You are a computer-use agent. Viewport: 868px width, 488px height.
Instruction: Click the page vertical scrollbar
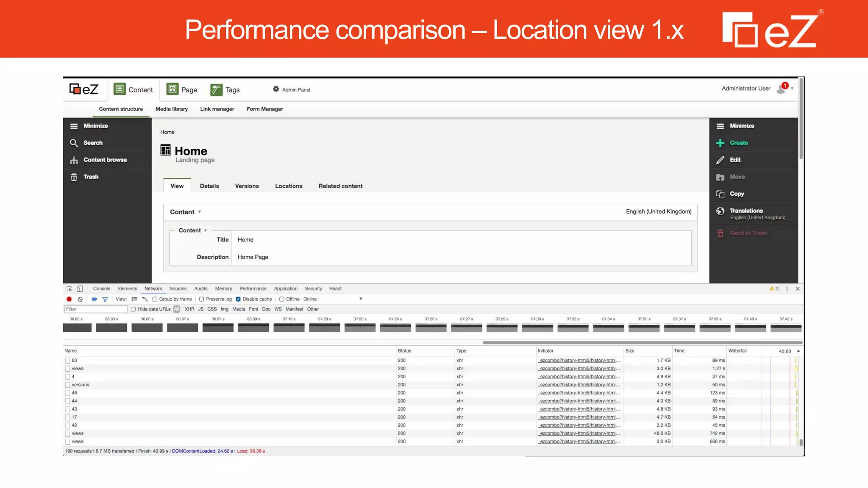(x=801, y=119)
